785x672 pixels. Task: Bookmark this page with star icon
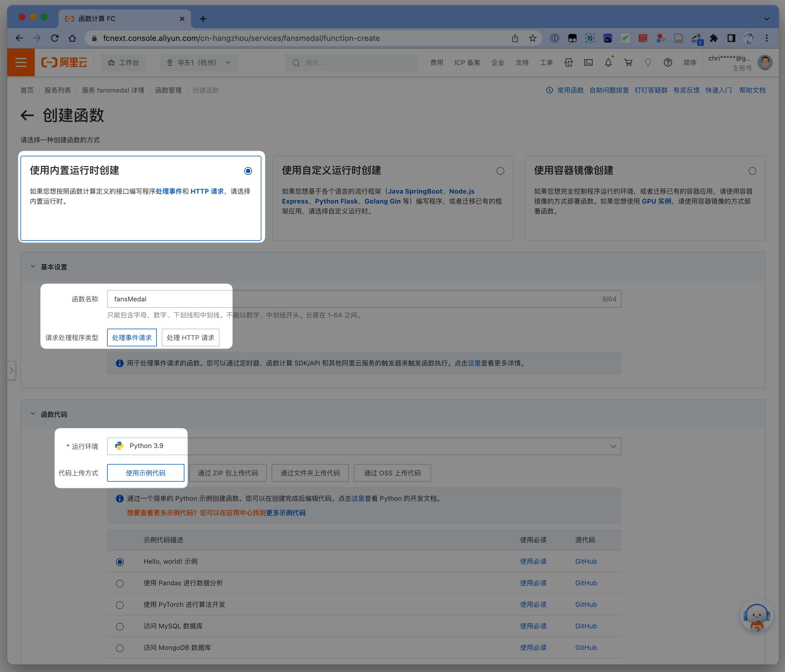[x=533, y=38]
